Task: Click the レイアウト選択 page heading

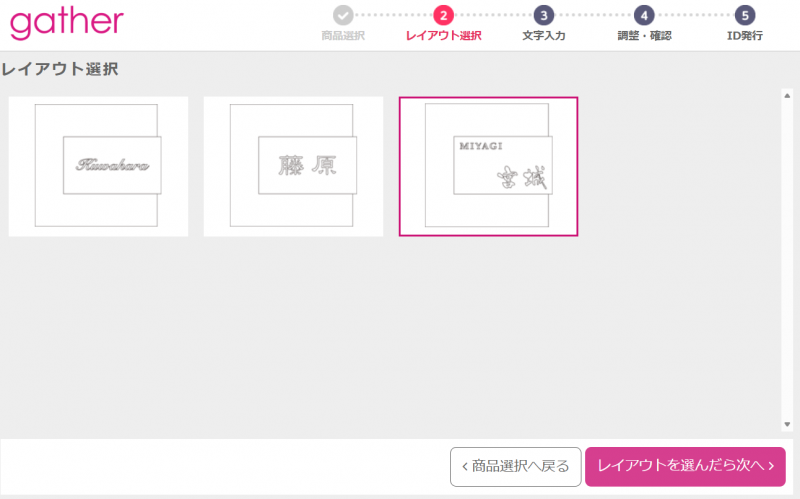Action: (x=60, y=70)
